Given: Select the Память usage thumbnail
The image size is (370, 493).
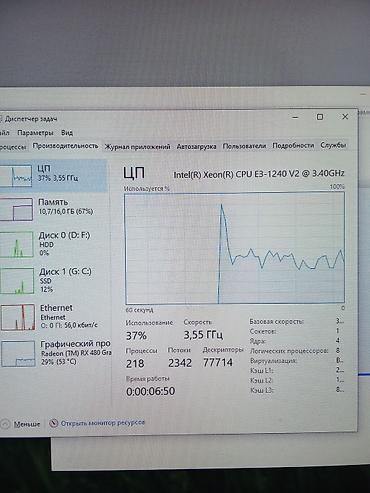Looking at the screenshot, I should click(16, 209).
